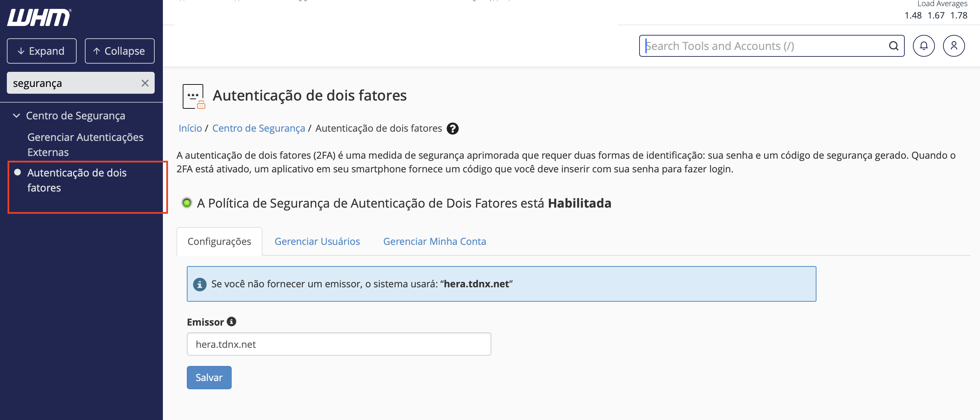The height and width of the screenshot is (420, 980).
Task: Click the search magnifier icon
Action: pyautogui.click(x=893, y=46)
